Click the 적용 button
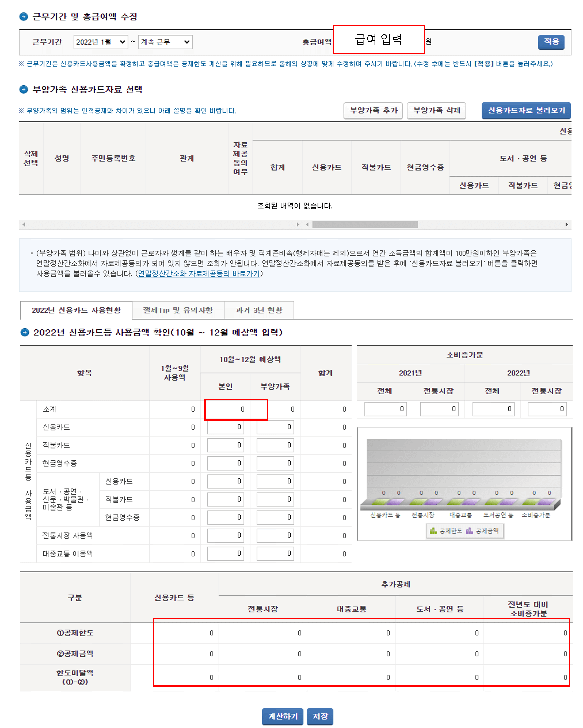 (551, 42)
